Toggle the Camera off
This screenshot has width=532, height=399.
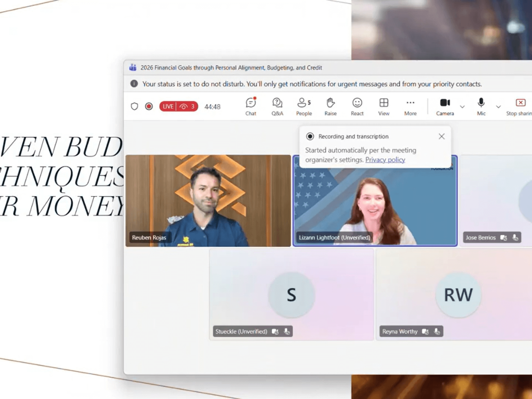[445, 106]
